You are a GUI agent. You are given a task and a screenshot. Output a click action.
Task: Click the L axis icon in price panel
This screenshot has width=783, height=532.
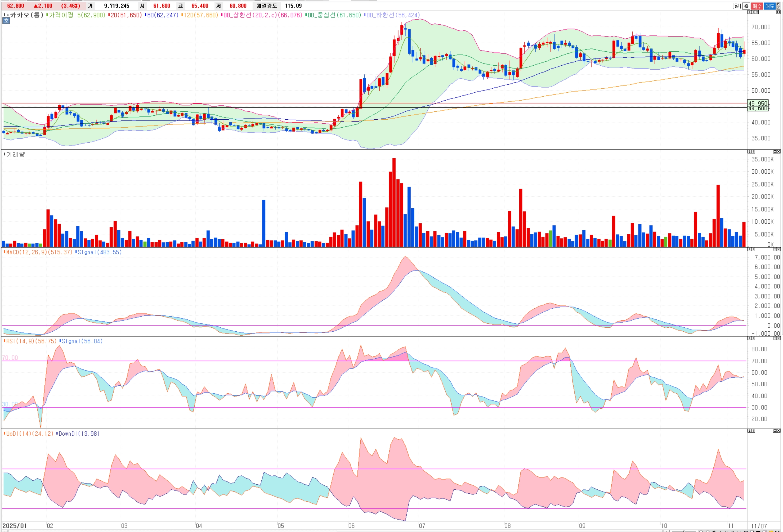click(x=750, y=12)
